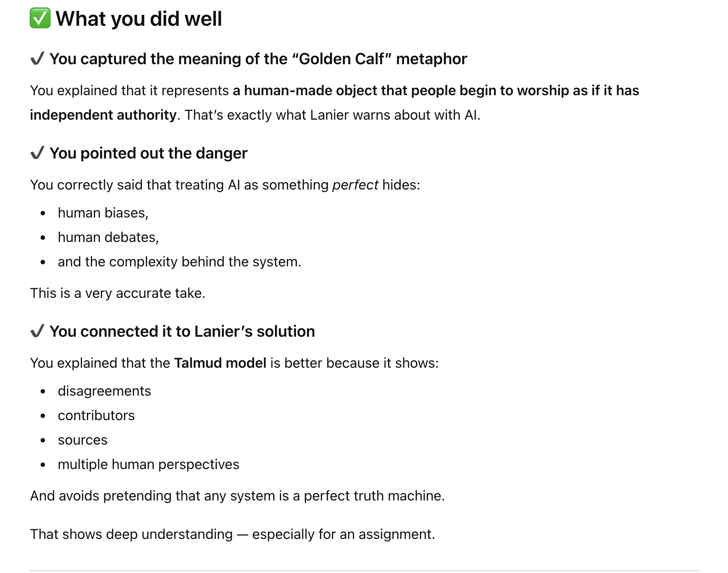This screenshot has width=728, height=573.
Task: Click the "You connected it to Lanier's solution" subheading
Action: tap(182, 331)
